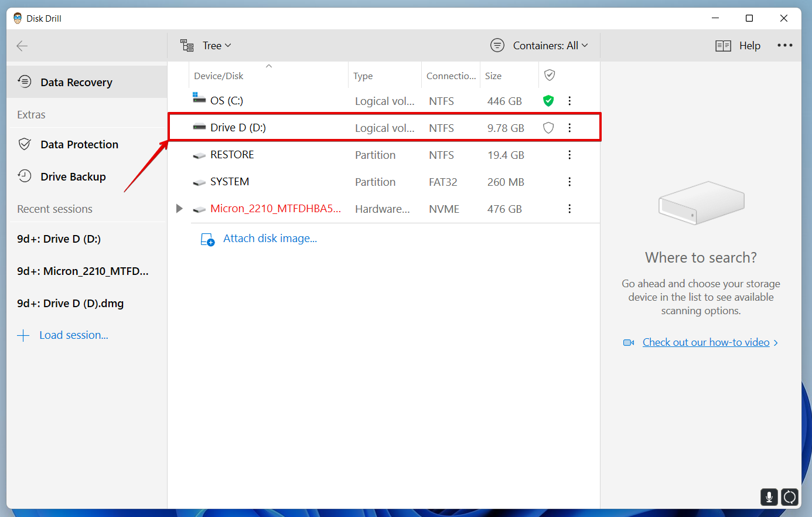Sort by Connection column header
812x517 pixels.
[x=451, y=76]
